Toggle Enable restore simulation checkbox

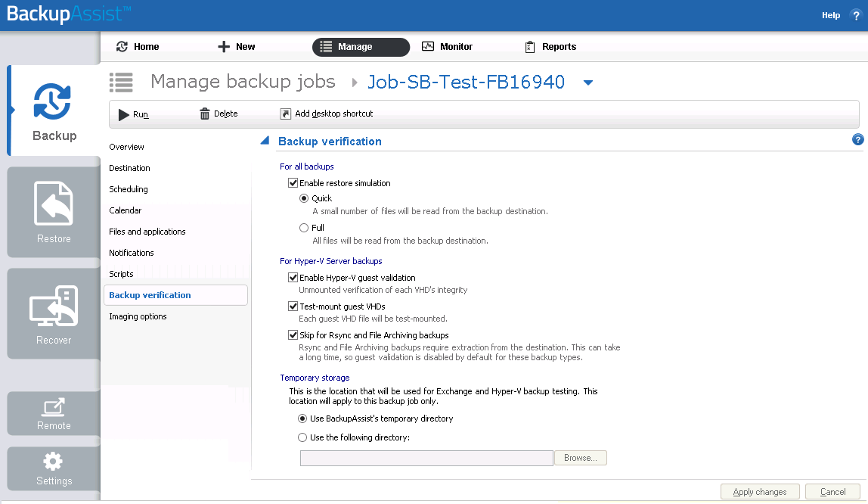click(x=293, y=183)
